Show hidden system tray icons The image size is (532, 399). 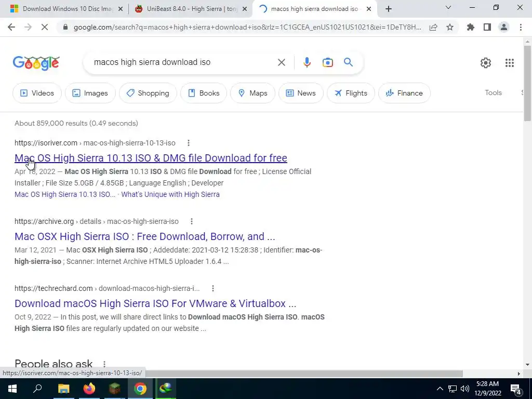click(440, 389)
